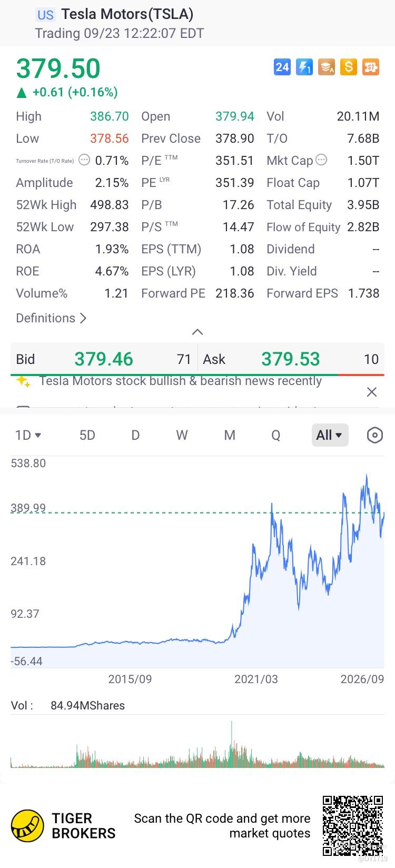Open the All range dropdown
395x868 pixels.
pyautogui.click(x=330, y=435)
